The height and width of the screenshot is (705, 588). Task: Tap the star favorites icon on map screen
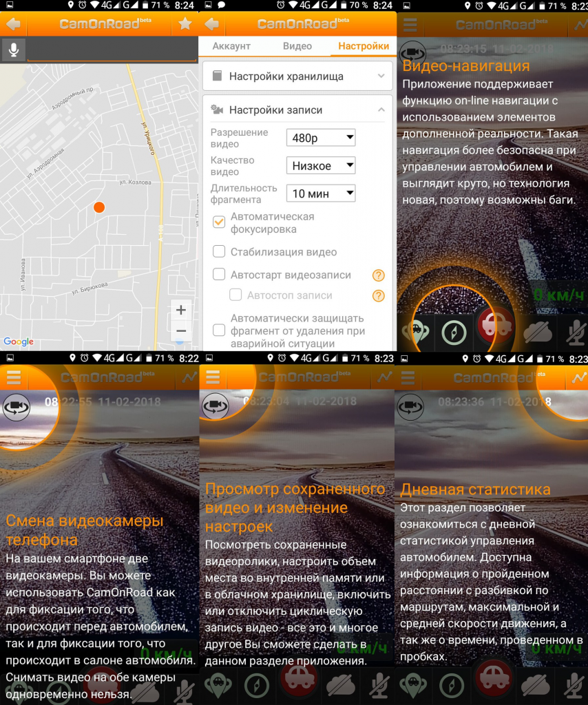pyautogui.click(x=185, y=24)
